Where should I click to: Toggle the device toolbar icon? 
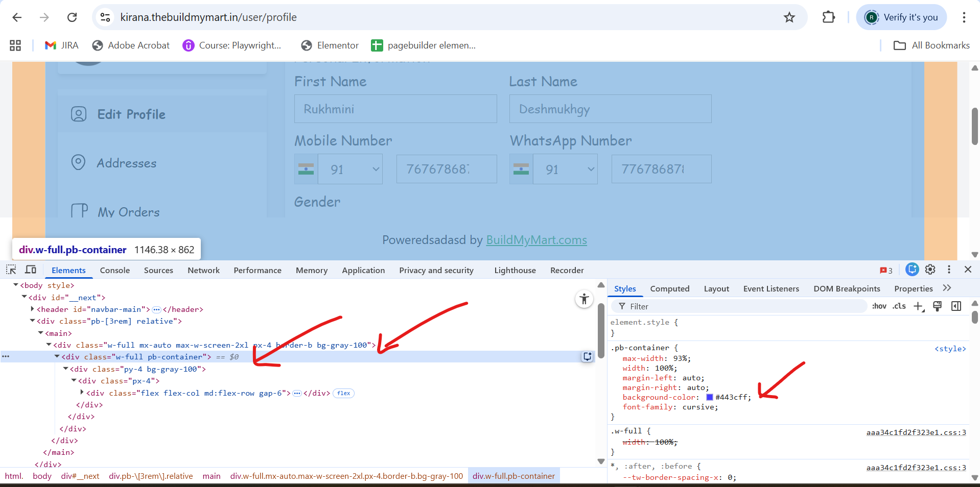(31, 270)
